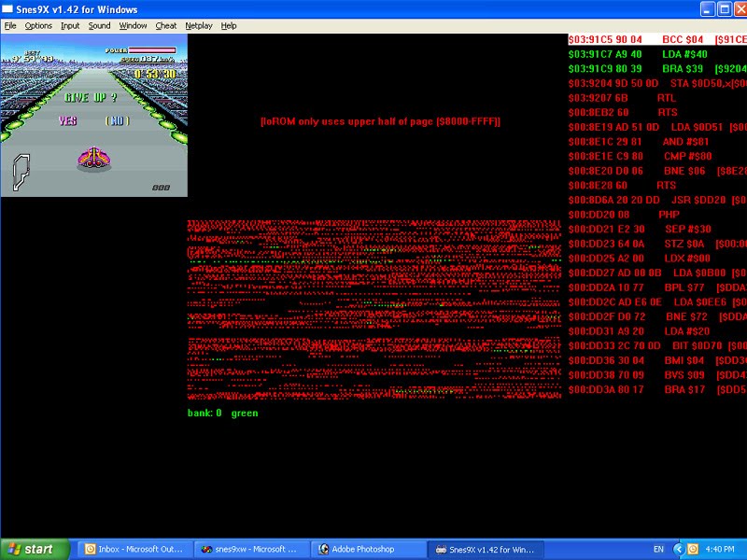Image resolution: width=747 pixels, height=560 pixels.
Task: Open the Netplay menu
Action: tap(199, 26)
